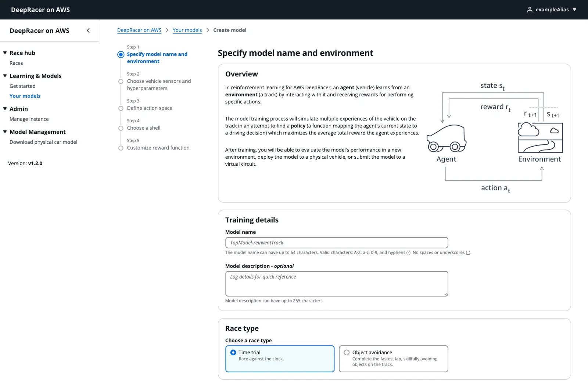Viewport: 588px width, 384px height.
Task: Select Step 5 Customize reward function circle
Action: pyautogui.click(x=121, y=148)
